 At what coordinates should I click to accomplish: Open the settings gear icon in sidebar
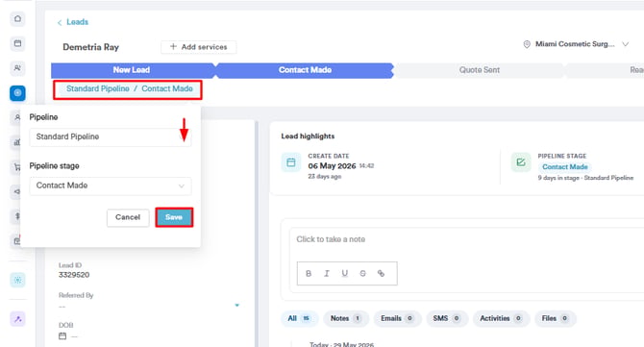17,280
